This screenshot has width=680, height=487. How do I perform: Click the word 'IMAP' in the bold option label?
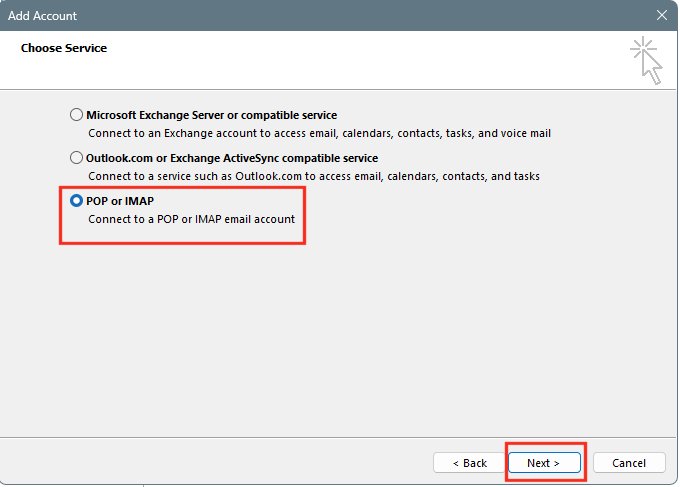coord(137,201)
